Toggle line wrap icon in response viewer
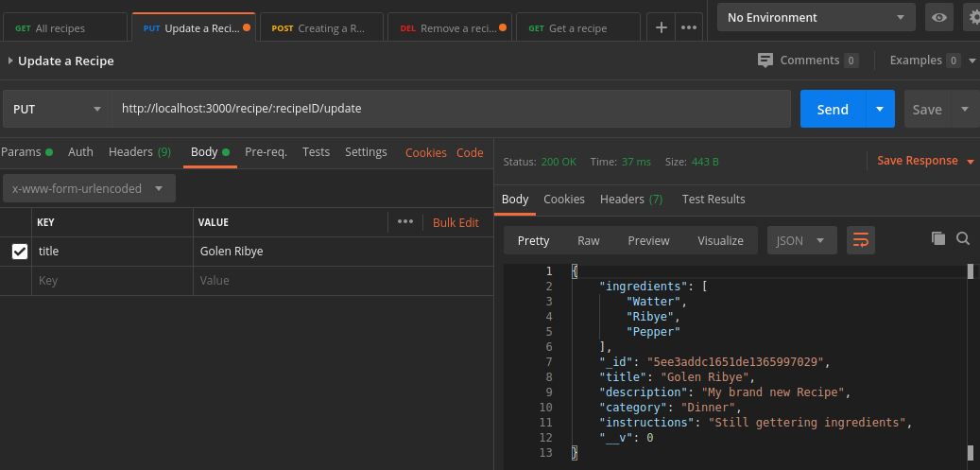The height and width of the screenshot is (470, 980). (861, 240)
